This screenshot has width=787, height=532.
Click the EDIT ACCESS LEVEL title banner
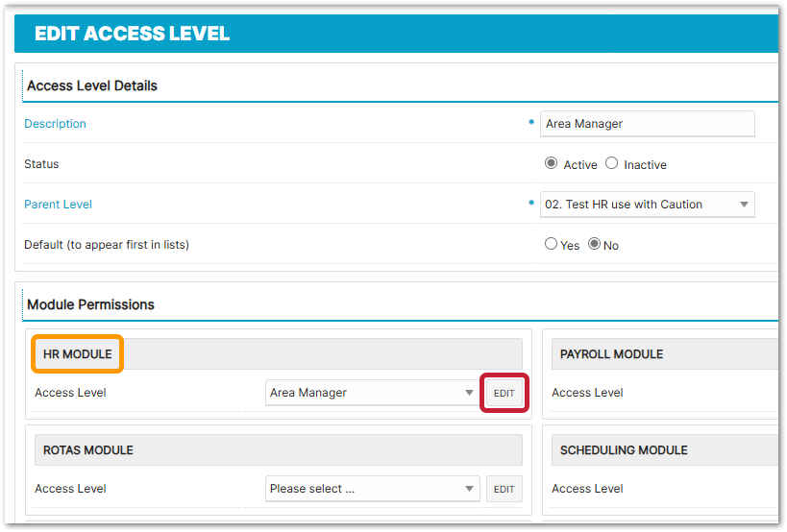click(133, 34)
